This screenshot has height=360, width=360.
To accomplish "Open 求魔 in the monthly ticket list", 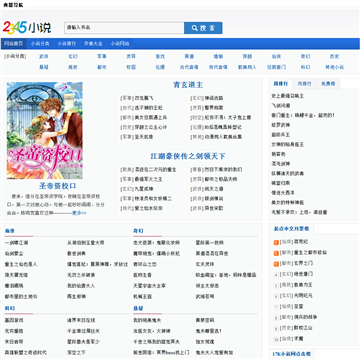I will coord(298,339).
